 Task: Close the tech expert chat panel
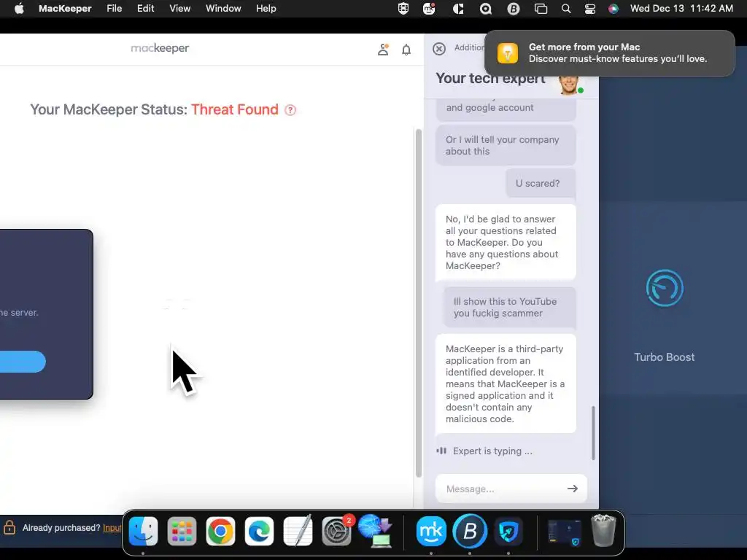(439, 49)
